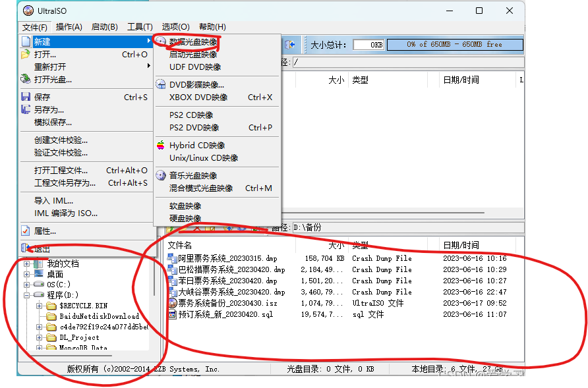Choose 创建文件校验... menu item
This screenshot has height=388, width=588.
point(86,140)
